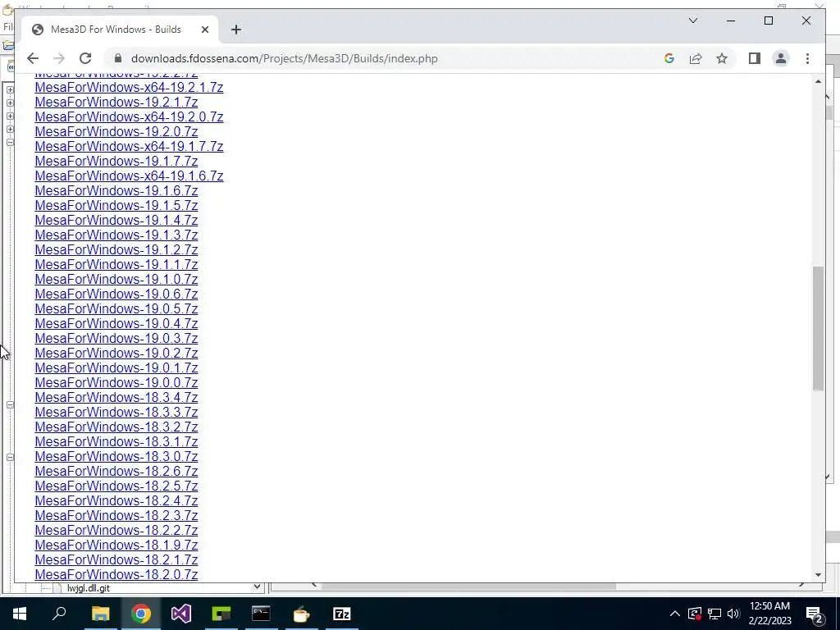Click the page's vertical scrollbar thumb
Viewport: 840px width, 630px height.
pos(818,328)
